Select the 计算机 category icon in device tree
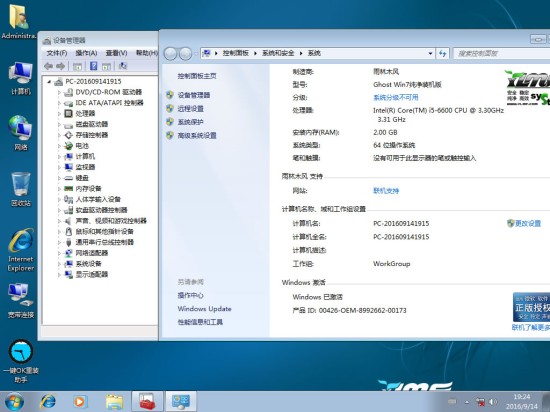Screen dimensions: 550x412 (x=68, y=156)
